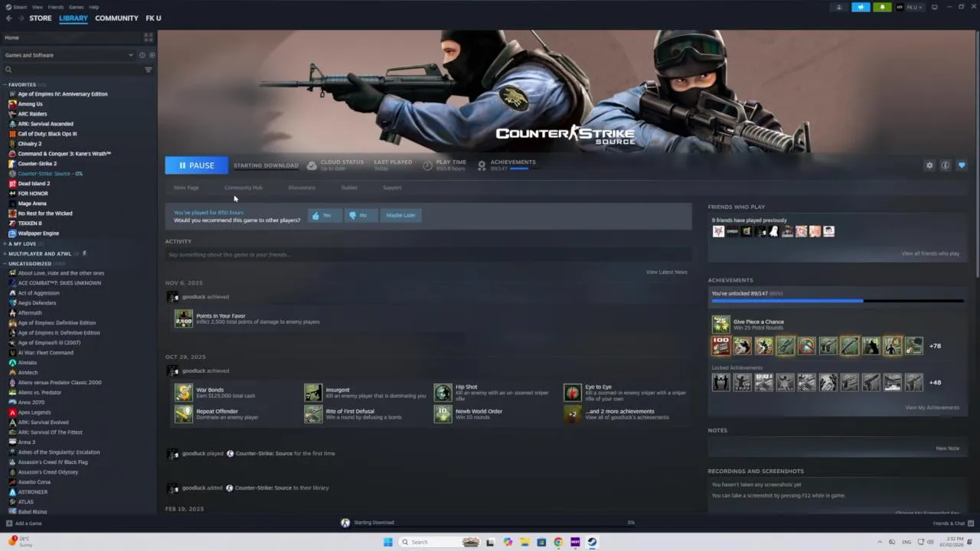Open the game info icon
This screenshot has height=551, width=980.
pyautogui.click(x=946, y=165)
